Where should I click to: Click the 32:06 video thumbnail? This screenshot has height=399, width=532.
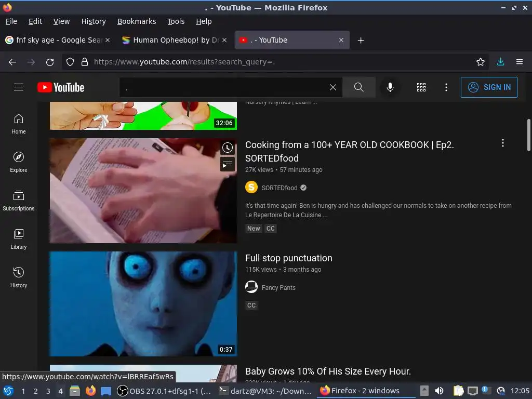coord(143,116)
